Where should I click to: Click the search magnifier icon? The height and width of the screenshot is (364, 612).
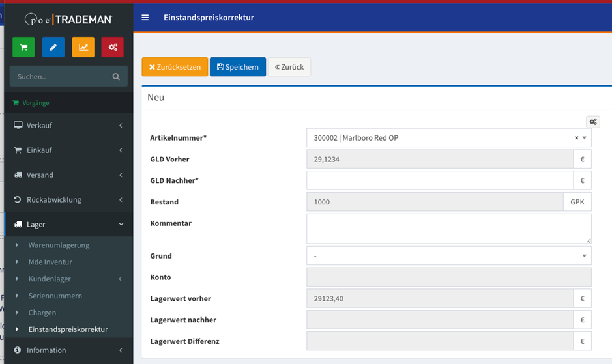(x=116, y=76)
